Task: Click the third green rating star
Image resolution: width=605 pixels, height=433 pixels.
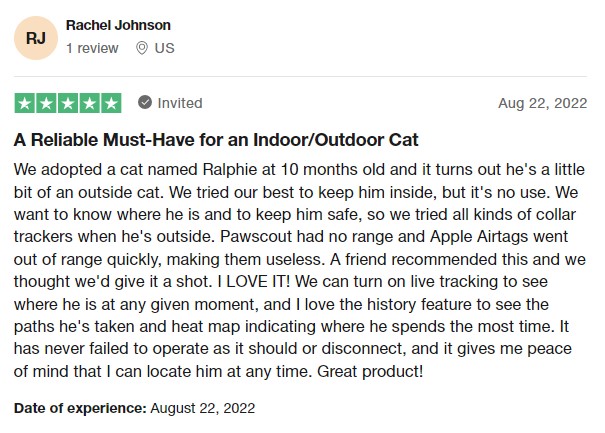Action: click(x=68, y=103)
